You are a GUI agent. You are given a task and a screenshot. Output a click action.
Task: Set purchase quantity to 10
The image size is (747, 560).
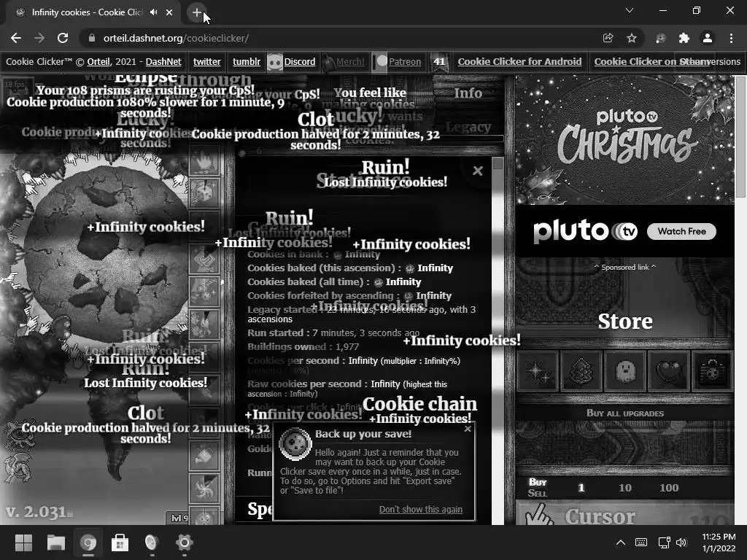(625, 488)
